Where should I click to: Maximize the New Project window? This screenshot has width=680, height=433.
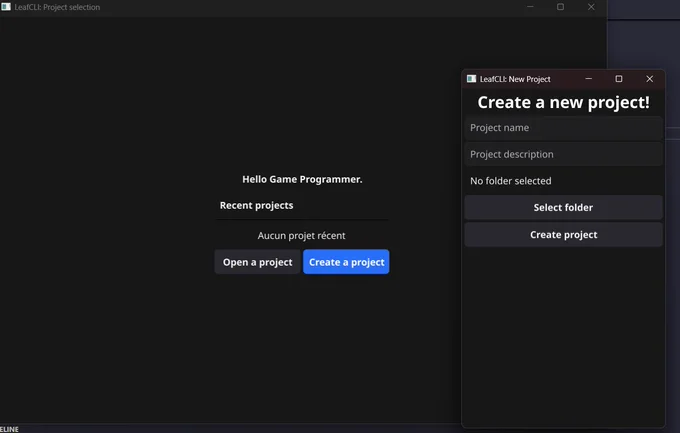click(619, 79)
